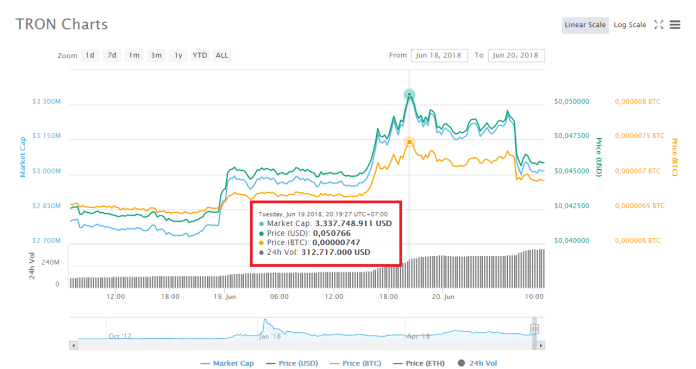Toggle Price (USD) series in legend
This screenshot has width=696, height=369.
tap(292, 363)
